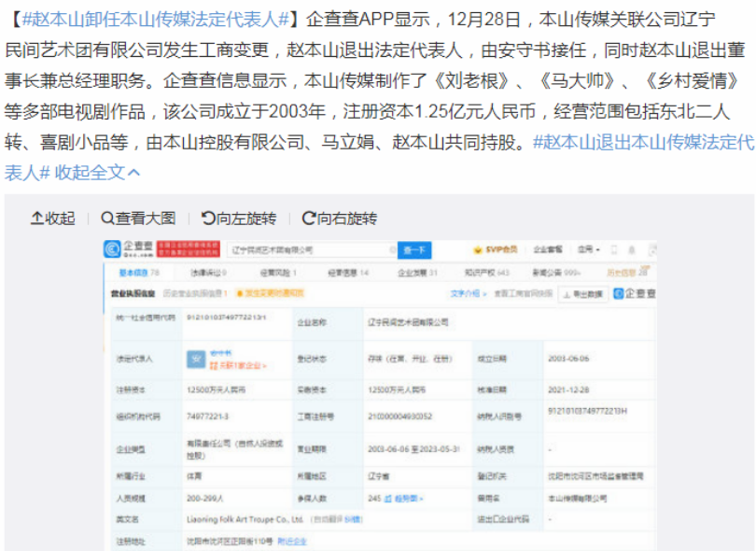Open 趋势图 > link next to 245
756x551 pixels.
tap(403, 499)
